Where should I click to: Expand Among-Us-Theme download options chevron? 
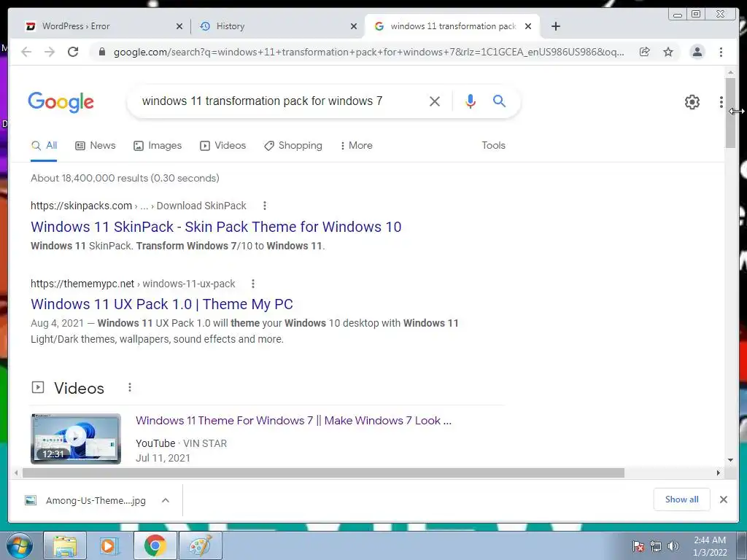click(166, 500)
